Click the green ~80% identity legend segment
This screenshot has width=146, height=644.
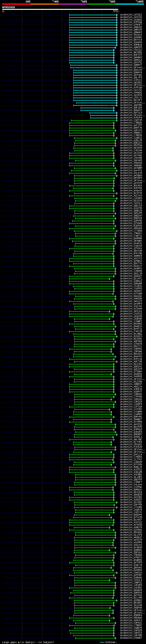click(x=101, y=4)
